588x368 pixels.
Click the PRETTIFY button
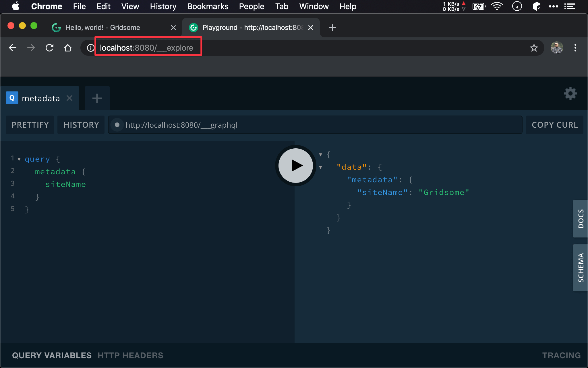point(30,125)
